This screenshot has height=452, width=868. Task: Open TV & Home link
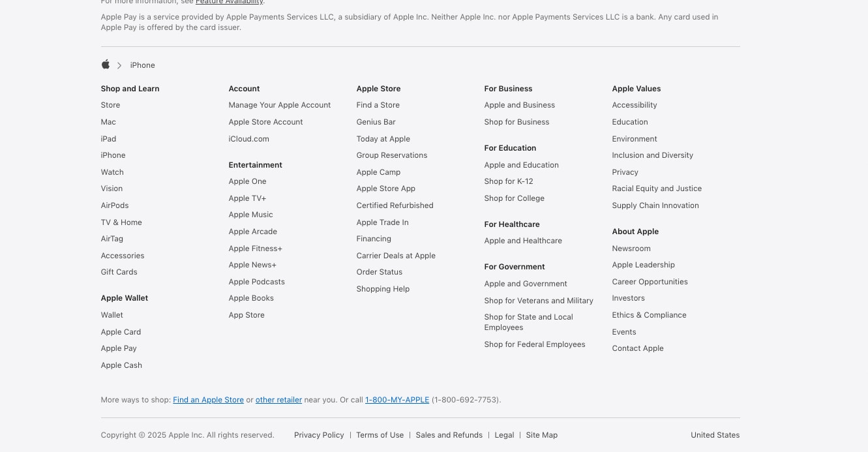coord(121,222)
